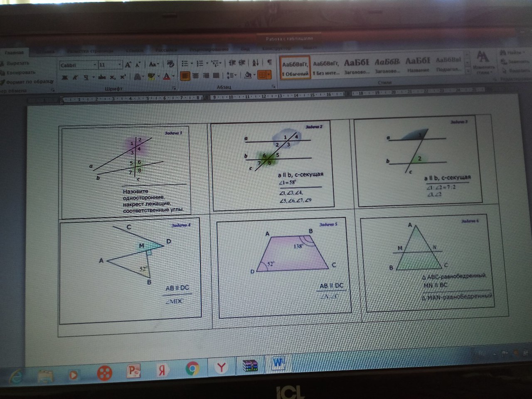This screenshot has width=532, height=399.
Task: Click the Grow Font icon
Action: [x=128, y=64]
